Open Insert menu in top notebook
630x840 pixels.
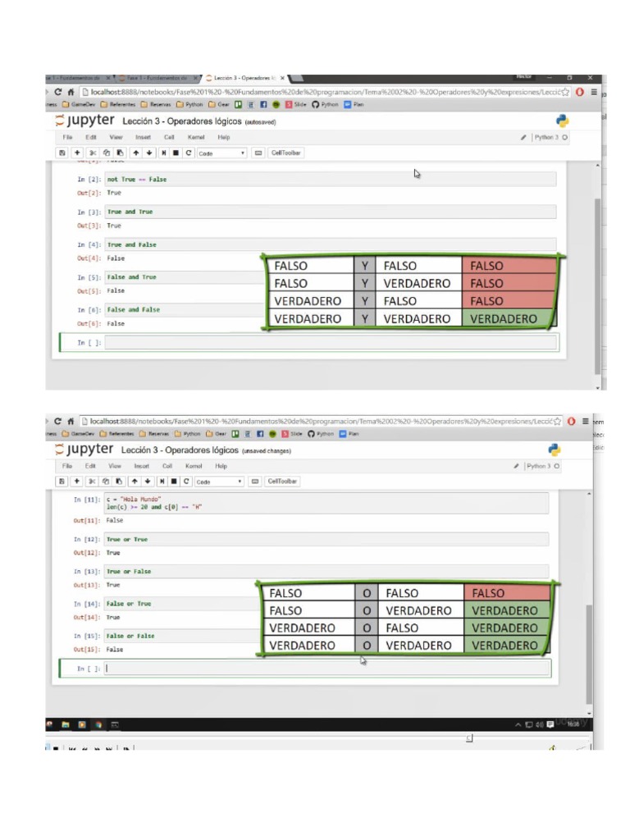pos(143,137)
